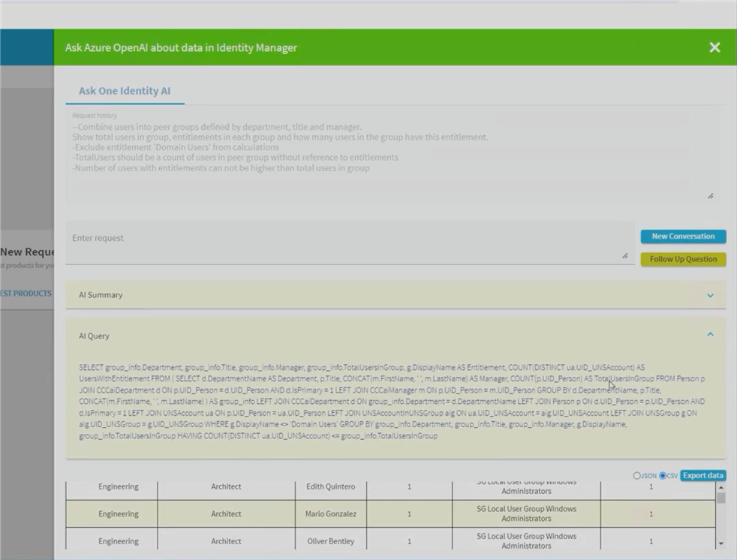Click the entitlement cell in Mario Gonzalez row
Screen dimensions: 737x560
(526, 514)
